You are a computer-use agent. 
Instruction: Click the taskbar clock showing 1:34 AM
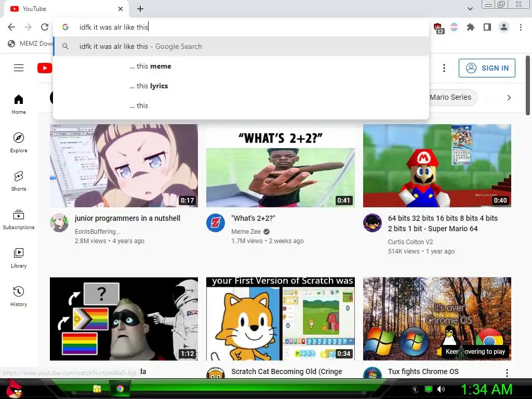point(486,389)
